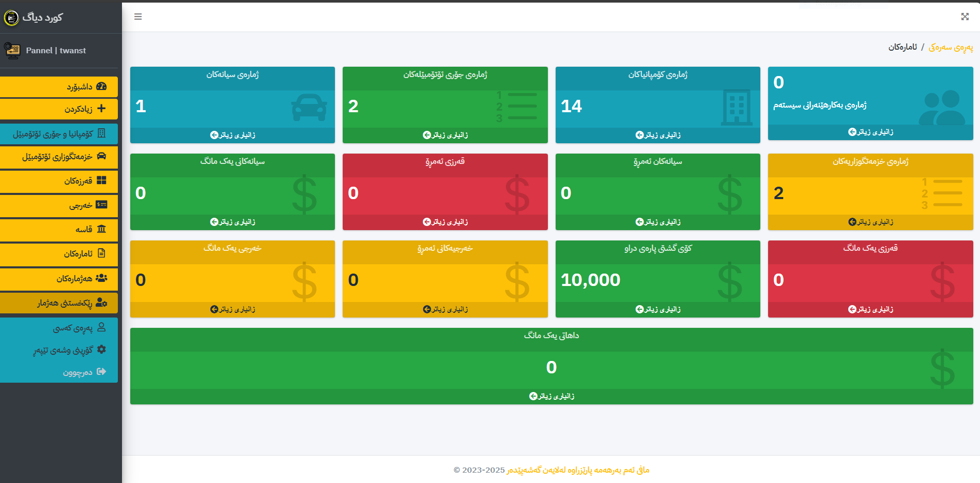Click the gear icon beside گۆڕینی وشەی تێپەڕ
The image size is (980, 483).
(101, 350)
